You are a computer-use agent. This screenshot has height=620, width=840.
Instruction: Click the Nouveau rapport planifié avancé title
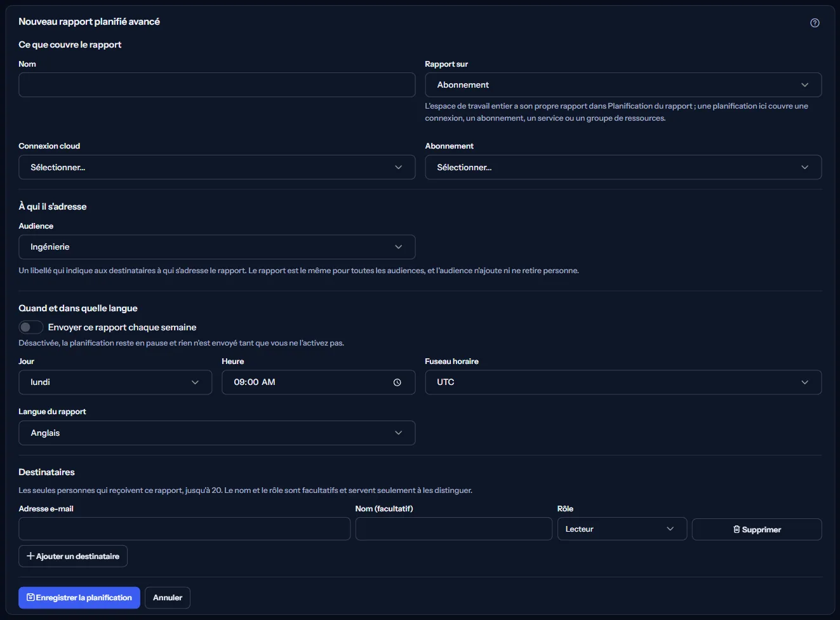89,22
